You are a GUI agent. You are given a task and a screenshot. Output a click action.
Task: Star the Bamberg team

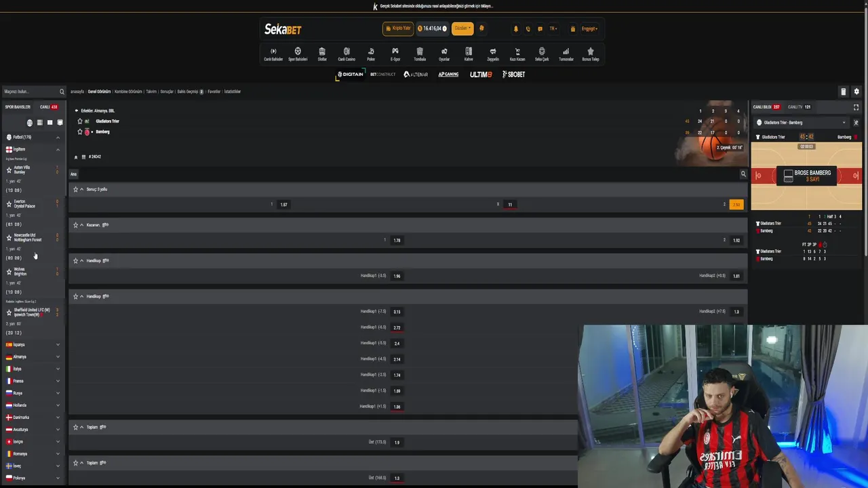coord(79,131)
